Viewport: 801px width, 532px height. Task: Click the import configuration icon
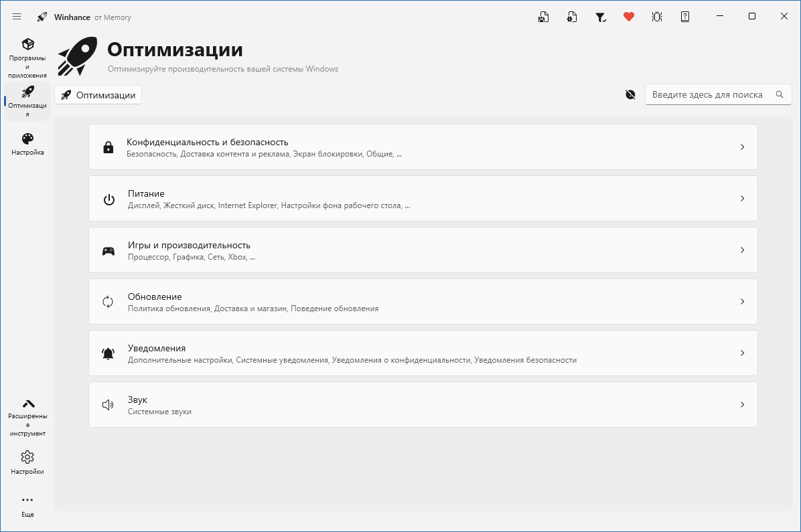tap(572, 16)
